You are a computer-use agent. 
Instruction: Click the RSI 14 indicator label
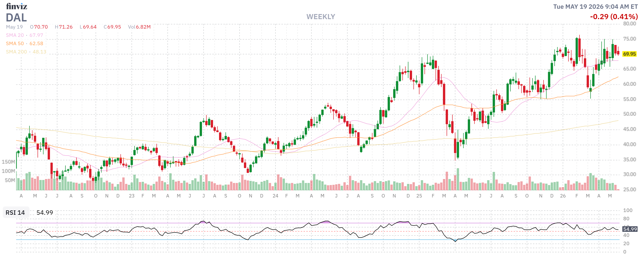pyautogui.click(x=15, y=213)
